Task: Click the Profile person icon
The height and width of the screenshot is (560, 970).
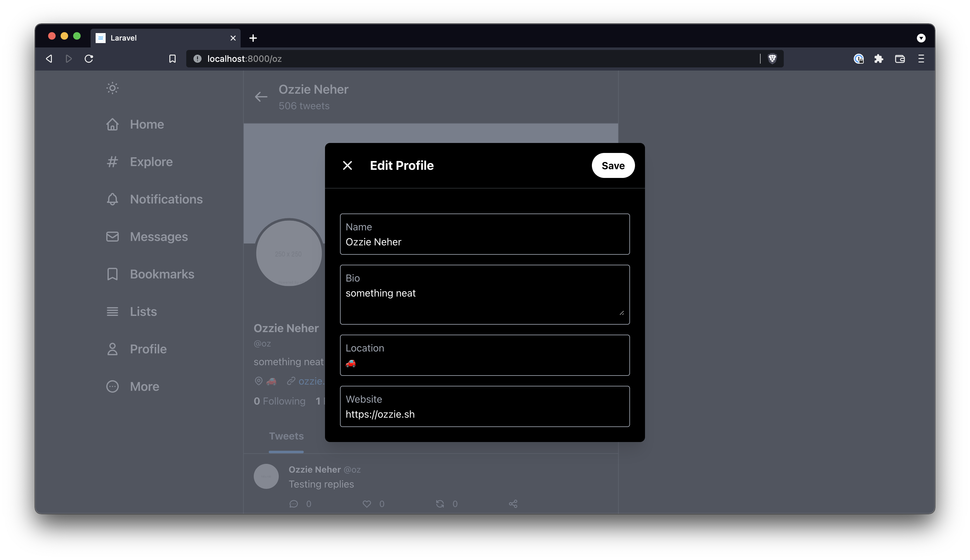Action: (112, 349)
